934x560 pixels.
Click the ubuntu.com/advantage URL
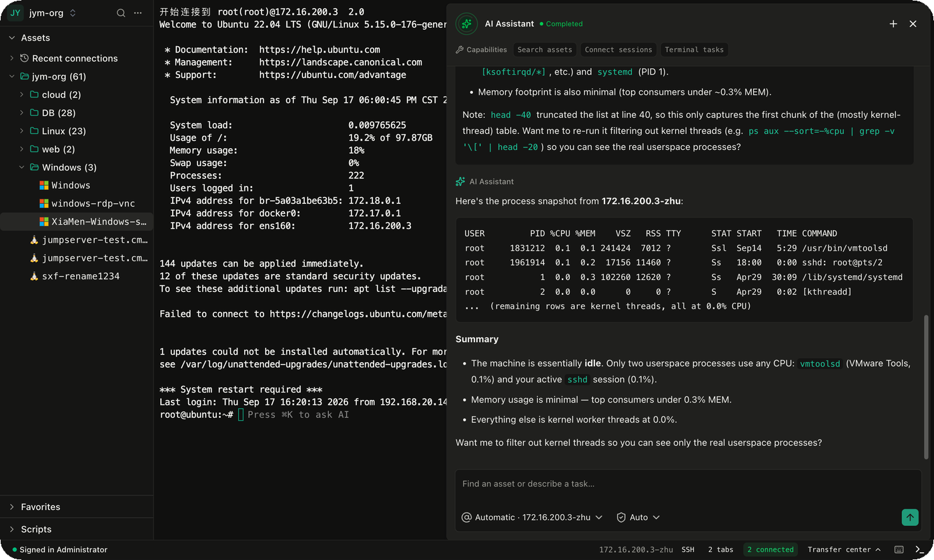[332, 75]
